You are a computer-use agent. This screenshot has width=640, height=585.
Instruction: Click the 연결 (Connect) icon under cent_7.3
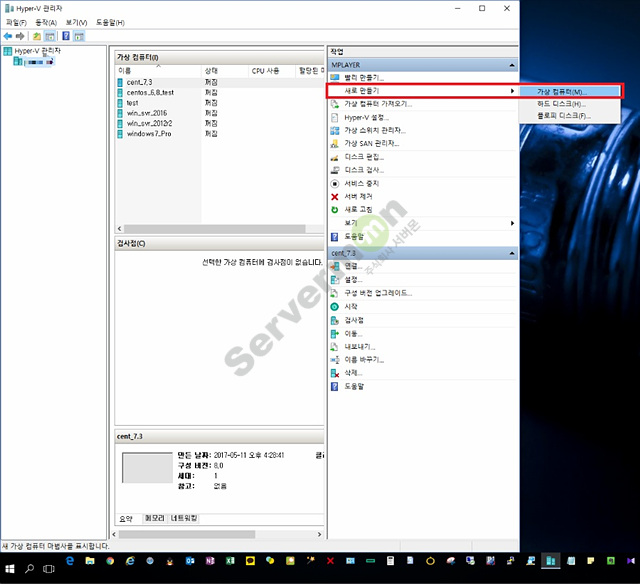[x=335, y=267]
